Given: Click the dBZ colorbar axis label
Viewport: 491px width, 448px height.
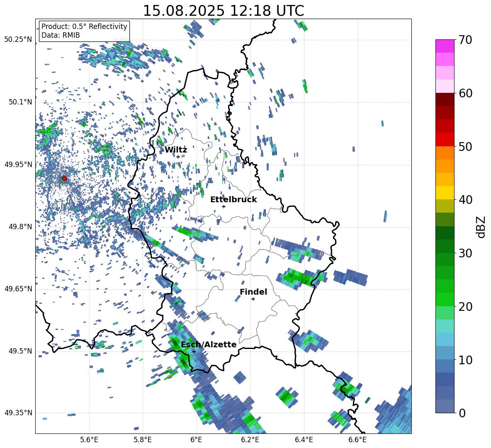Looking at the screenshot, I should [481, 227].
